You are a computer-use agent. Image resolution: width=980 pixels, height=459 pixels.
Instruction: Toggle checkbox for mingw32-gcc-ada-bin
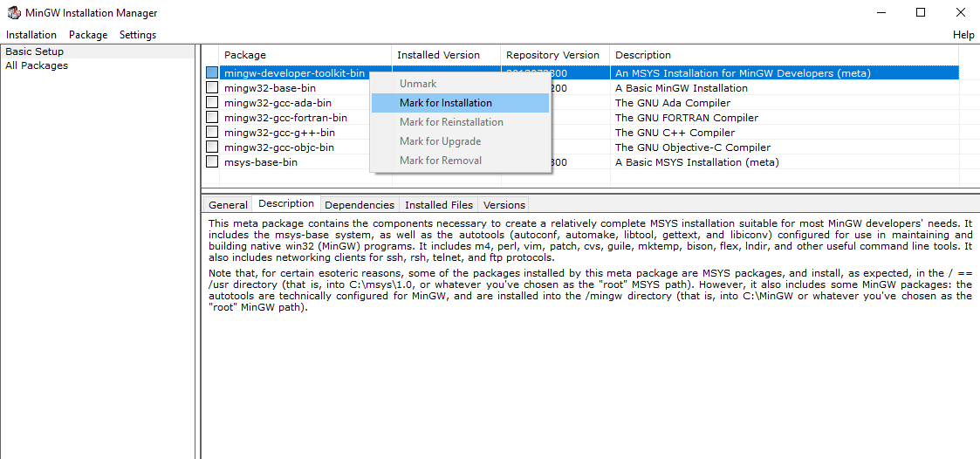212,103
